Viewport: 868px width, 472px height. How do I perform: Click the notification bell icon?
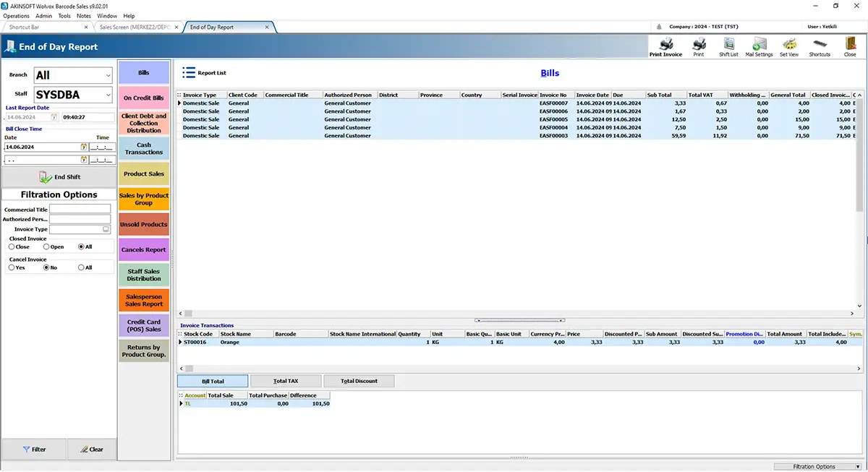click(x=659, y=27)
